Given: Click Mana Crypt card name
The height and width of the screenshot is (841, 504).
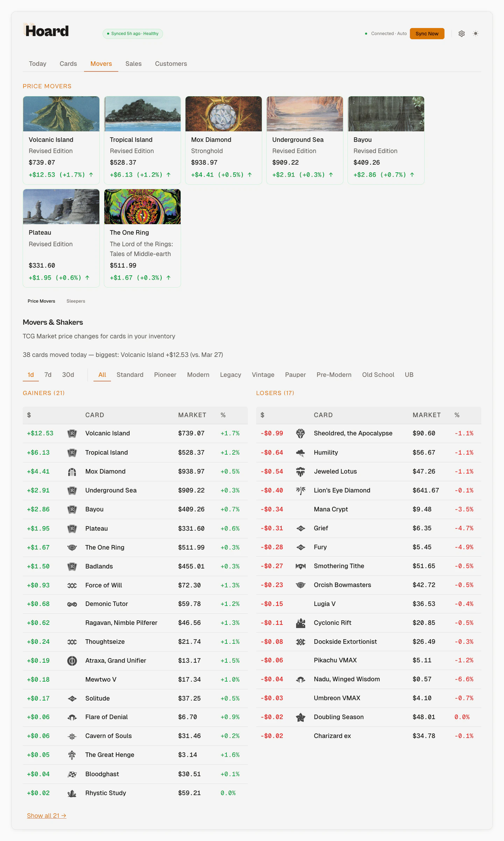Looking at the screenshot, I should [x=331, y=509].
